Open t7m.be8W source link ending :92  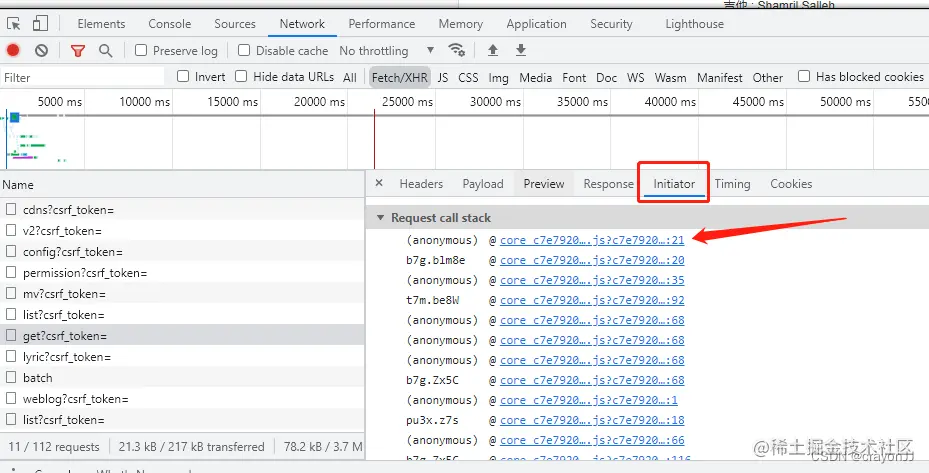(x=592, y=301)
